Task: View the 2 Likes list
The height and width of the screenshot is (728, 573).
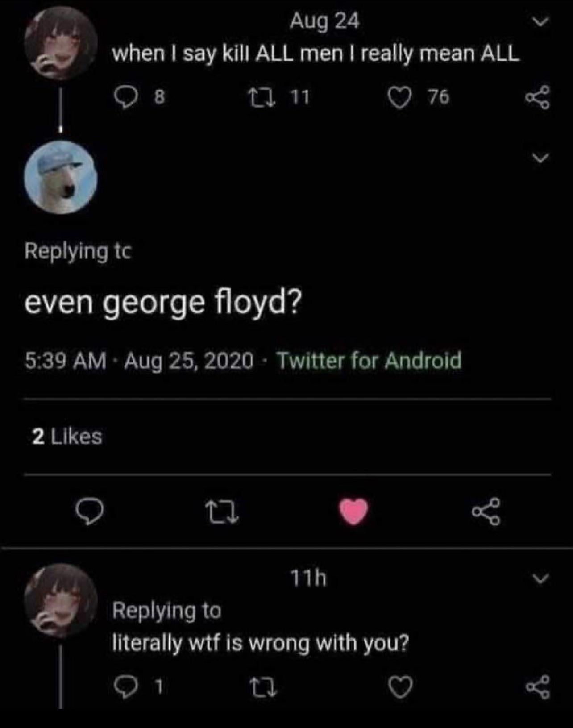Action: click(x=67, y=436)
